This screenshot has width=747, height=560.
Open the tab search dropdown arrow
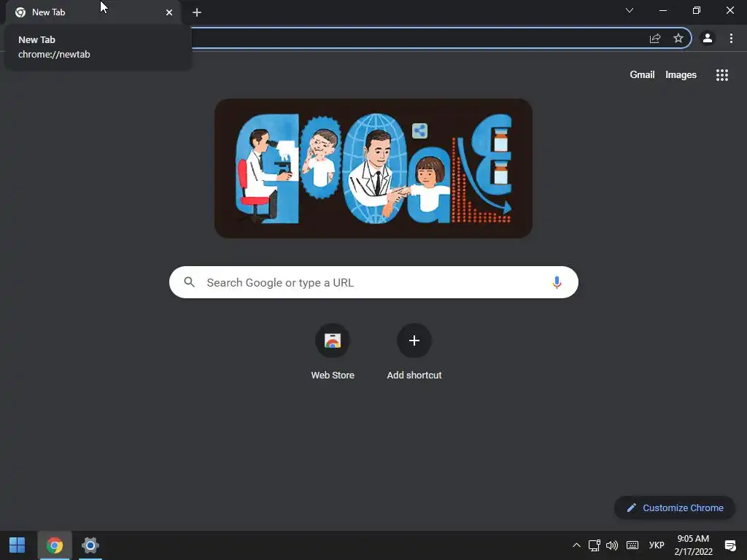pyautogui.click(x=630, y=10)
